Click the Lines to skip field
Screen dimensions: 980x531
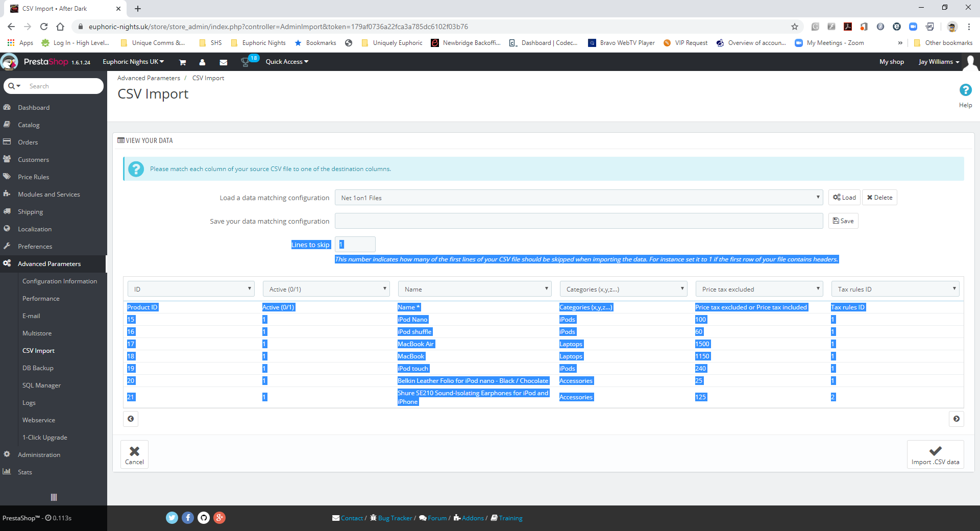click(x=355, y=245)
